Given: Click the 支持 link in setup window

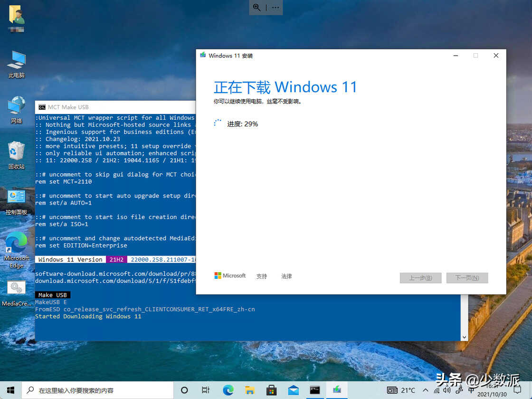Looking at the screenshot, I should [x=262, y=276].
